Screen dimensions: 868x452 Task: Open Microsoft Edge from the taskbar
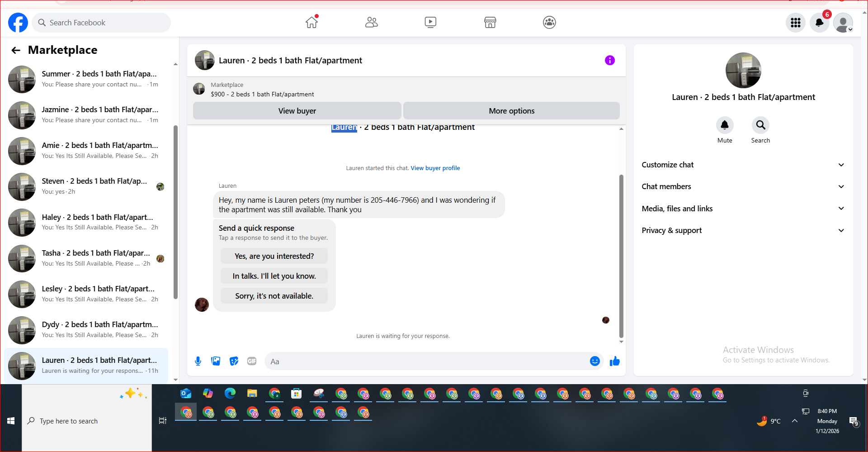[x=230, y=394]
